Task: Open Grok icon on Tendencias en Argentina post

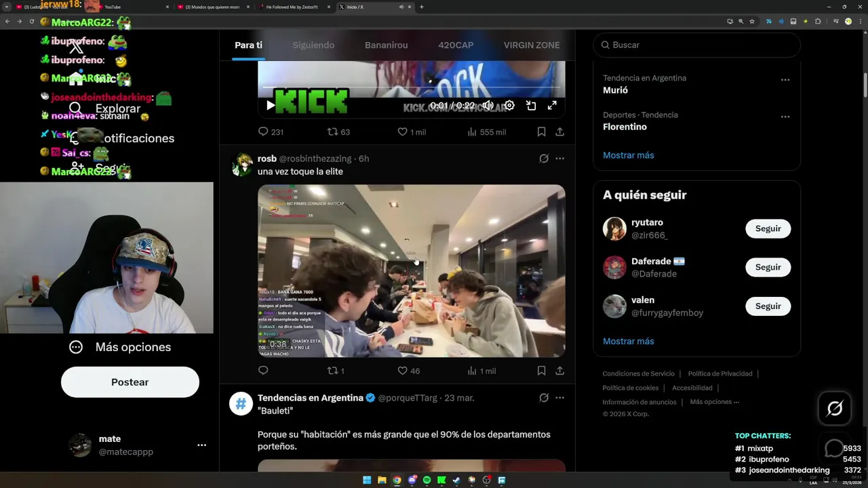Action: click(x=543, y=398)
